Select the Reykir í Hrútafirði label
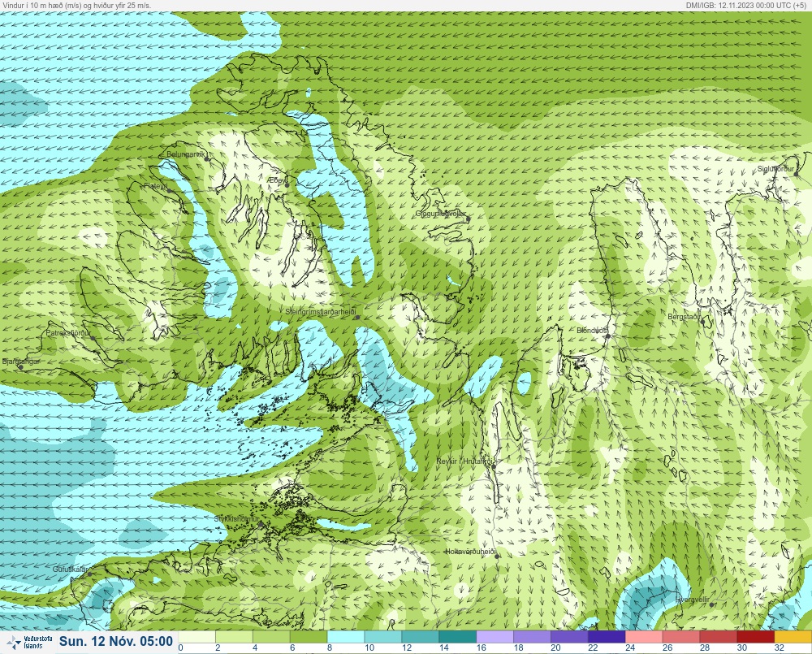The width and height of the screenshot is (812, 654). tap(466, 461)
